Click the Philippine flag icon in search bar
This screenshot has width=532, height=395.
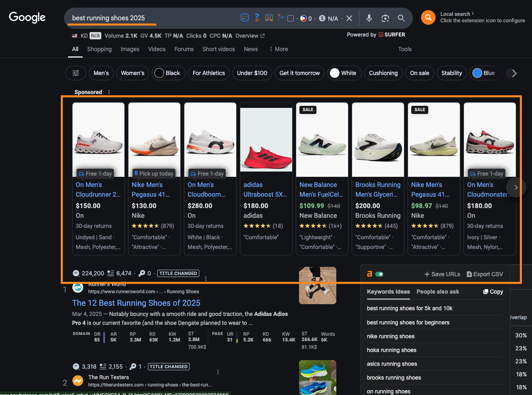[x=303, y=18]
